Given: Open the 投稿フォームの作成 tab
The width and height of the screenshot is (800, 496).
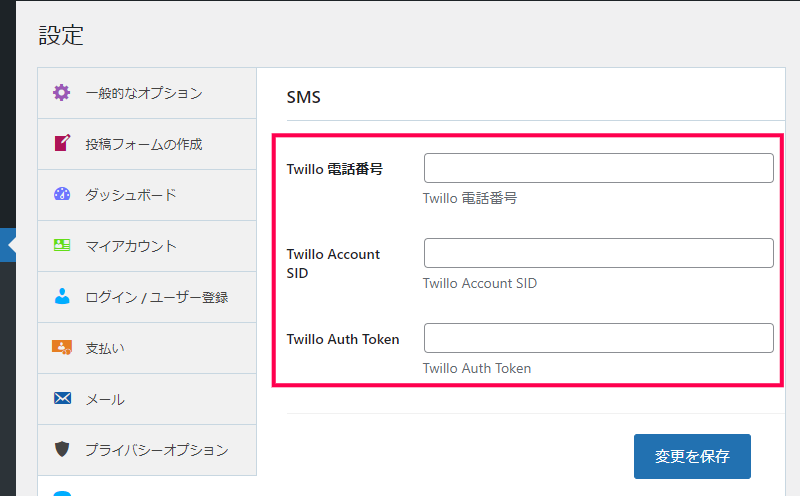Looking at the screenshot, I should [x=147, y=144].
